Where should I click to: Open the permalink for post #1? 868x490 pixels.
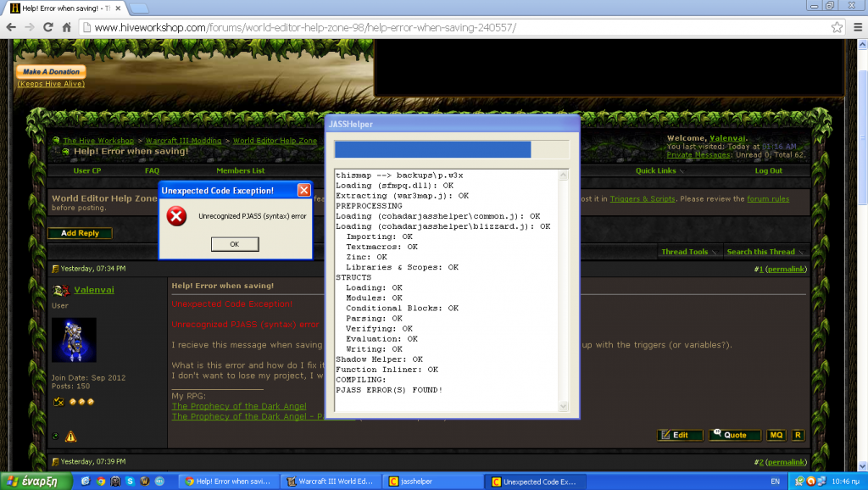pyautogui.click(x=786, y=269)
